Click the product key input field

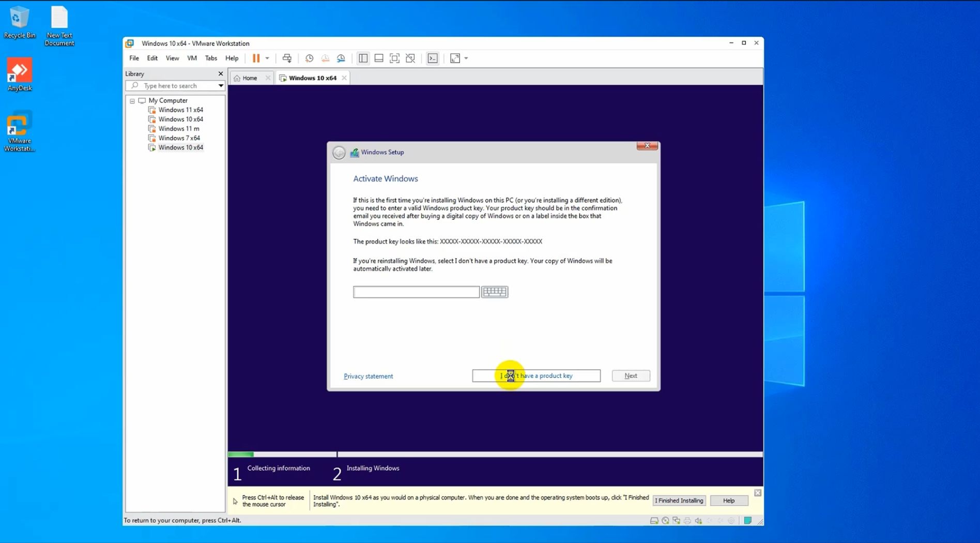coord(416,292)
